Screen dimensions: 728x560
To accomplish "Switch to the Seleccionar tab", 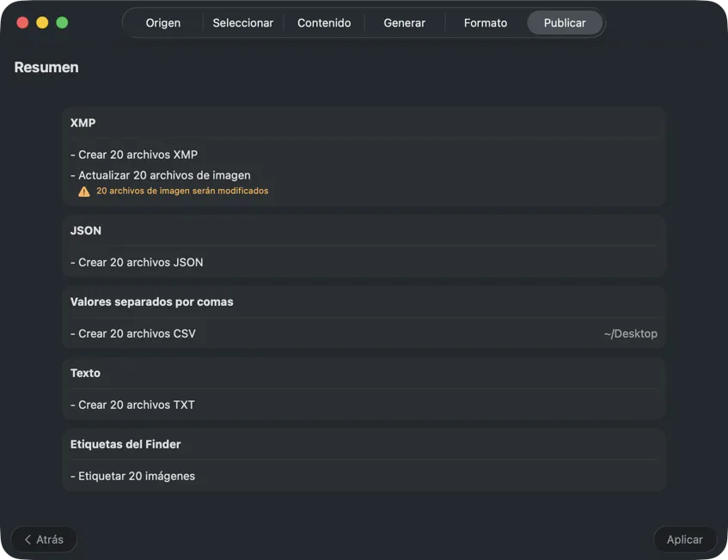I will [242, 23].
